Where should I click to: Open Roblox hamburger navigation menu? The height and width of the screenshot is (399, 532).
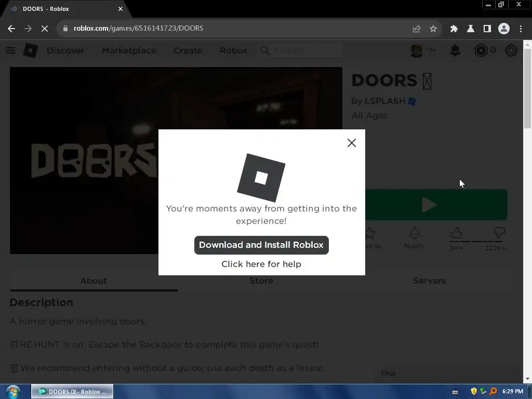10,50
